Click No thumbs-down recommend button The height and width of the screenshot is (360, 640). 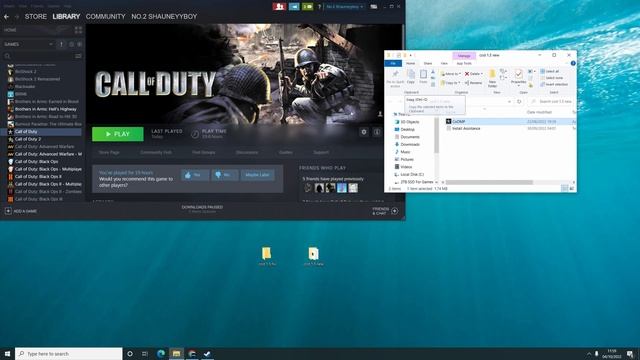point(225,175)
